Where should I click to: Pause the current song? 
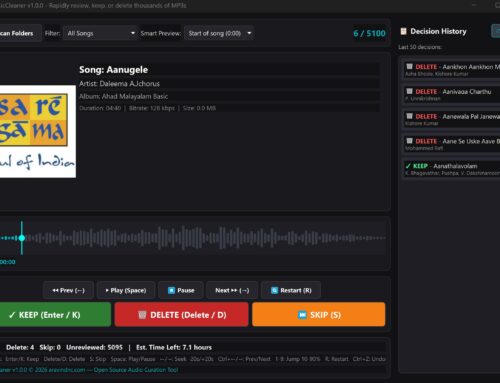[181, 290]
